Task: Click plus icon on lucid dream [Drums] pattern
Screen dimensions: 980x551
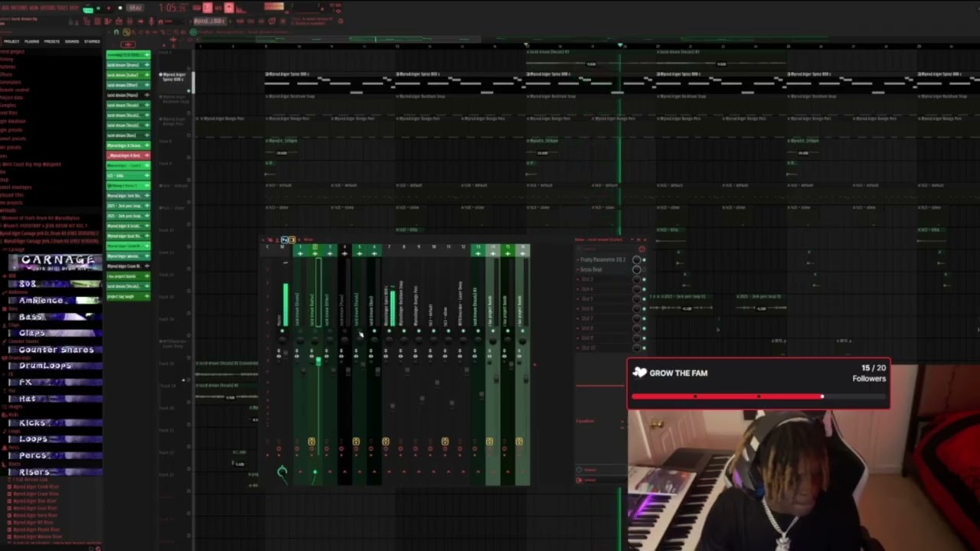Action: (147, 65)
